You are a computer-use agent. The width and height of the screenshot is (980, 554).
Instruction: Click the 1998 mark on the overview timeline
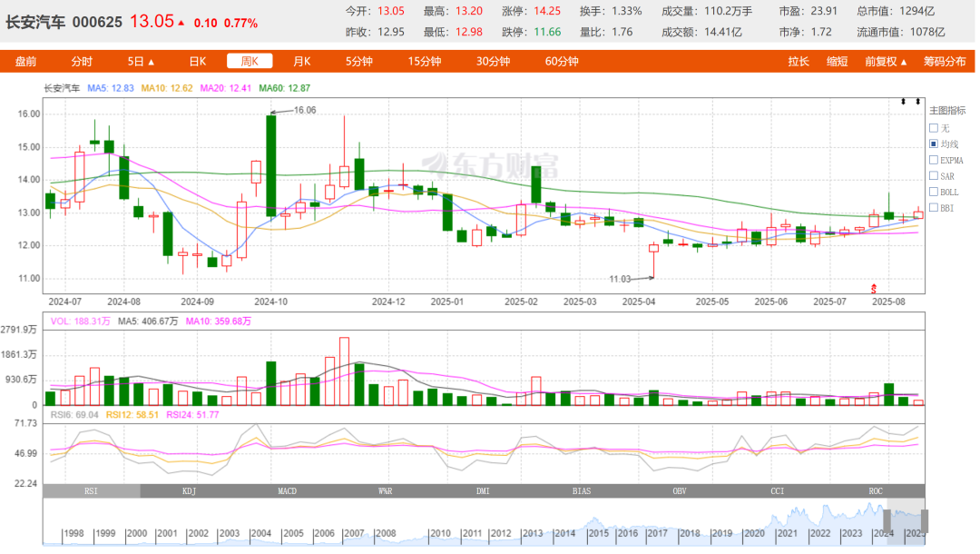coord(73,533)
